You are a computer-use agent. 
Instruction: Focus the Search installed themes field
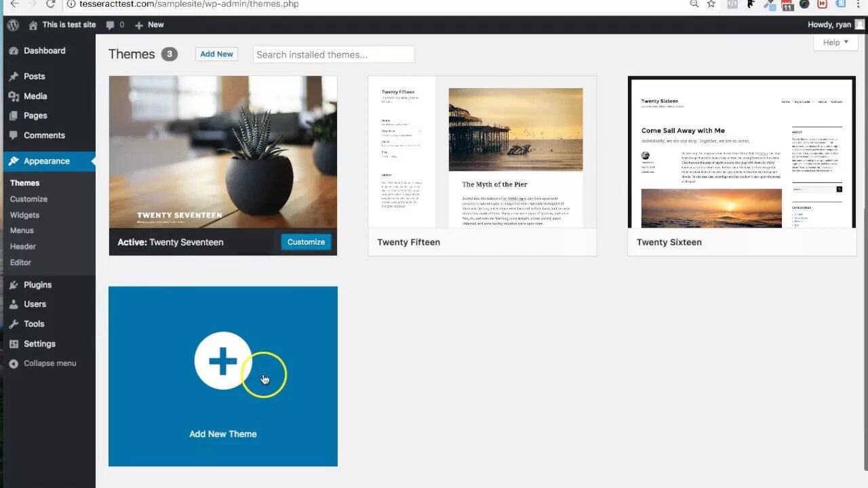pos(334,54)
